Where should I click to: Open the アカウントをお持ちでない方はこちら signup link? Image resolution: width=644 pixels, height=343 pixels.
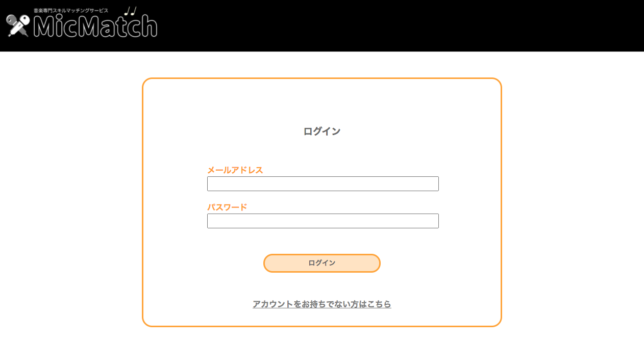[321, 304]
